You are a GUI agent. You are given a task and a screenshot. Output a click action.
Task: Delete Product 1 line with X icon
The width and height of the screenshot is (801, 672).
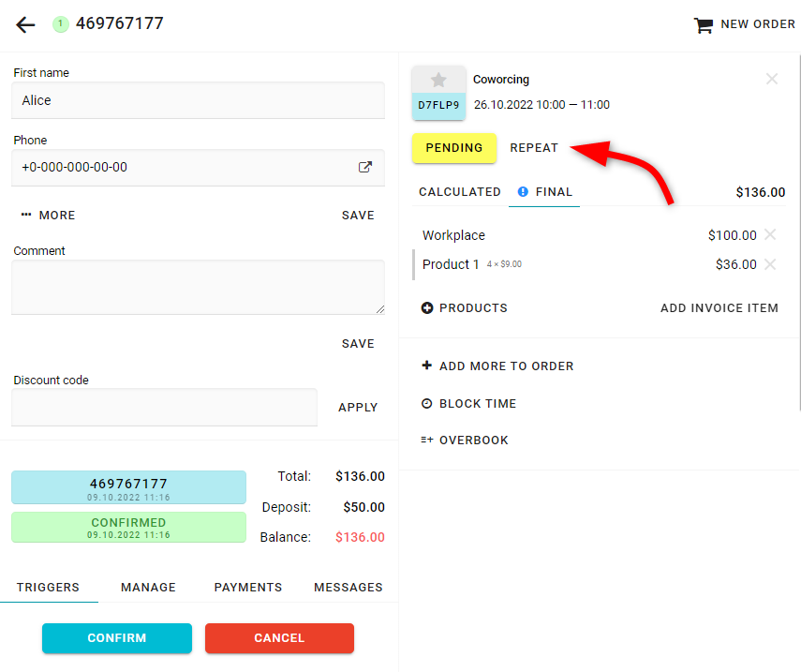770,264
